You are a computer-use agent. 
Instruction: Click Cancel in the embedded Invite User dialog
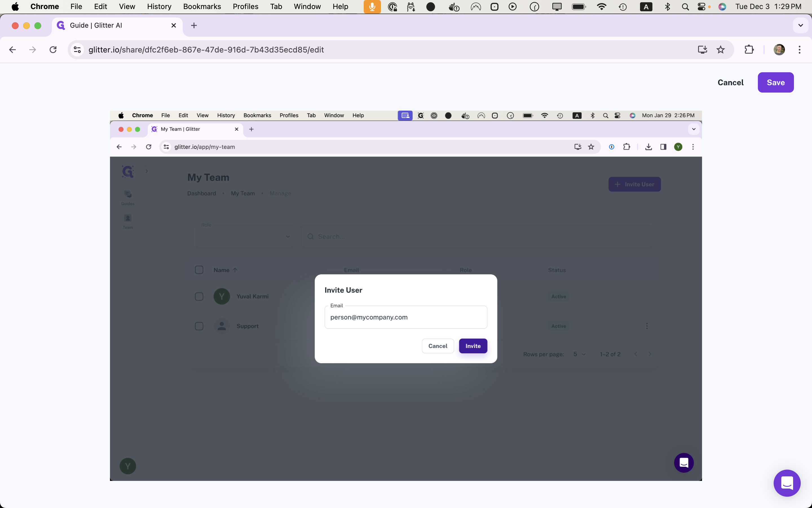[438, 346]
